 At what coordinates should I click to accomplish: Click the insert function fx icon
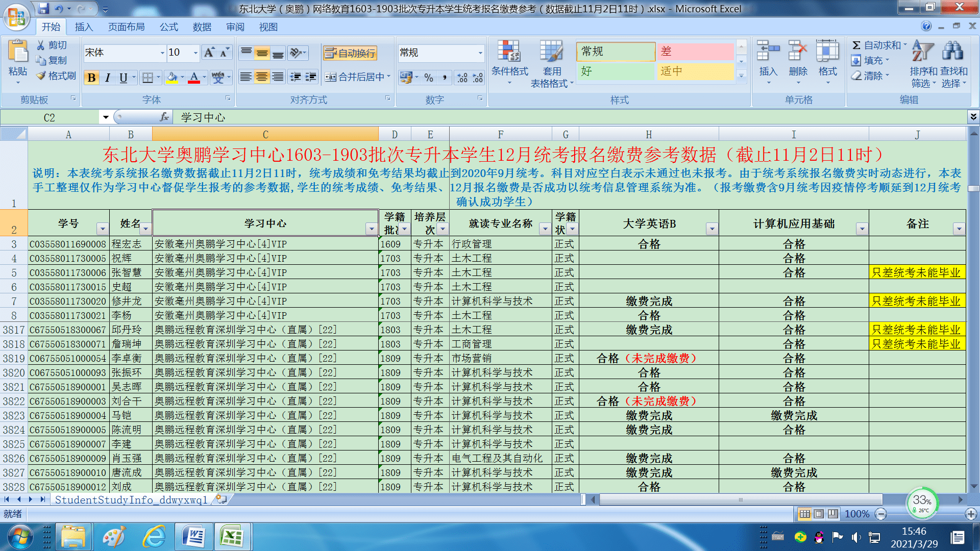(x=164, y=117)
